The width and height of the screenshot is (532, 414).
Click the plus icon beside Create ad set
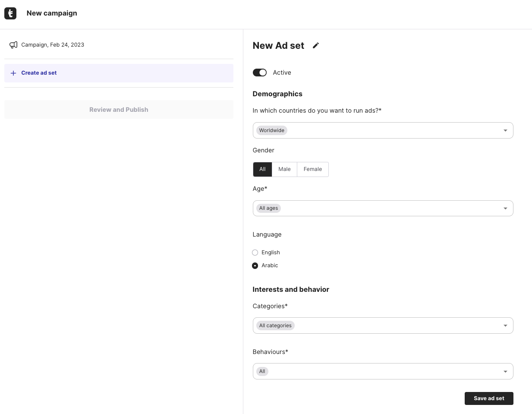[x=13, y=73]
